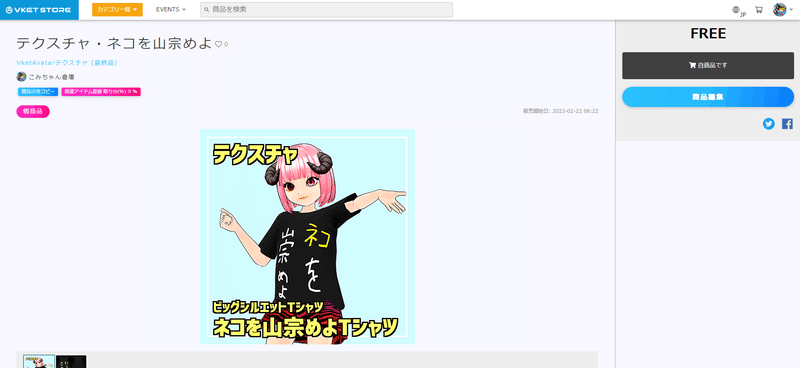Expand the EVENTS menu
800x368 pixels.
171,10
